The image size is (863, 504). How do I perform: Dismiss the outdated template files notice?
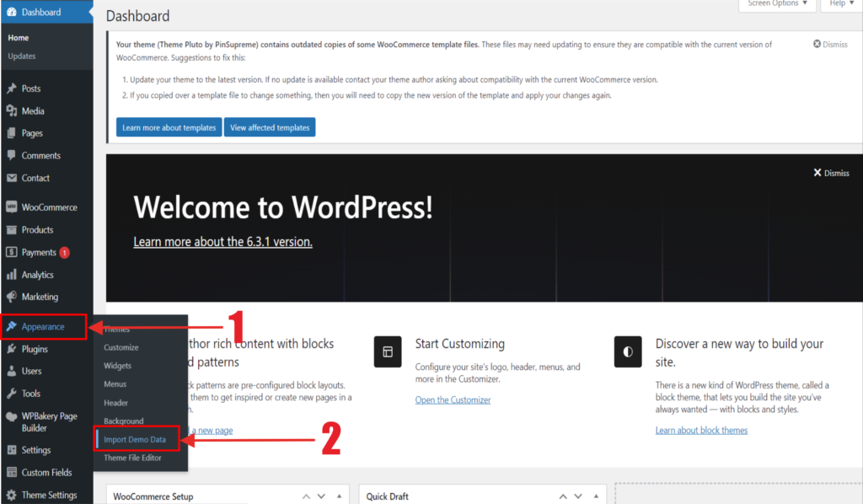point(830,44)
